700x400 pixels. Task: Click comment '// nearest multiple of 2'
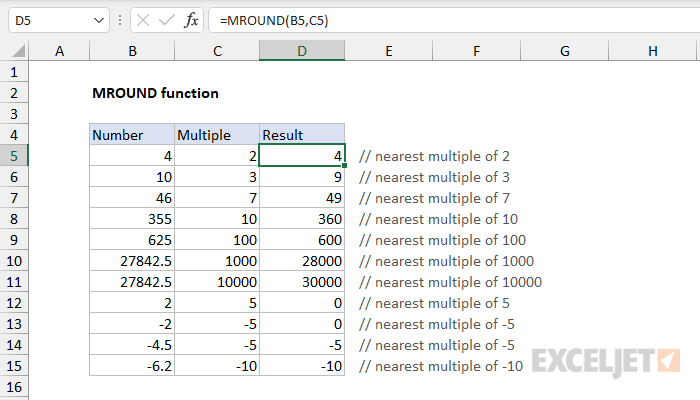pyautogui.click(x=434, y=156)
